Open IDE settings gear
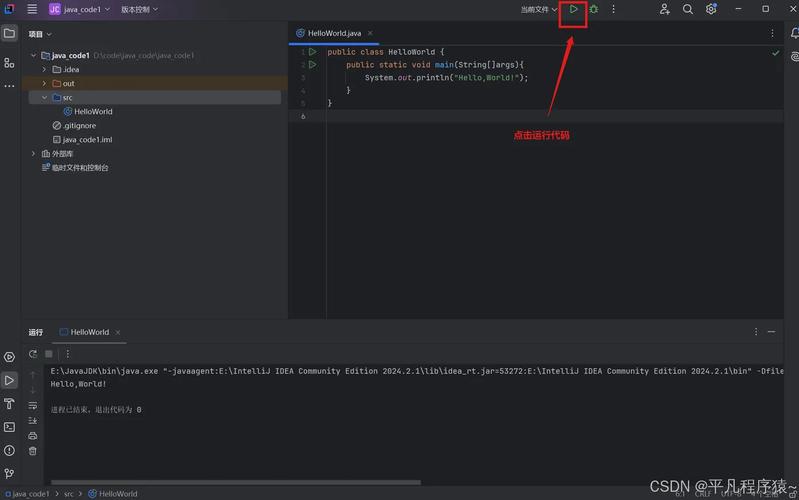This screenshot has height=500, width=799. [711, 9]
